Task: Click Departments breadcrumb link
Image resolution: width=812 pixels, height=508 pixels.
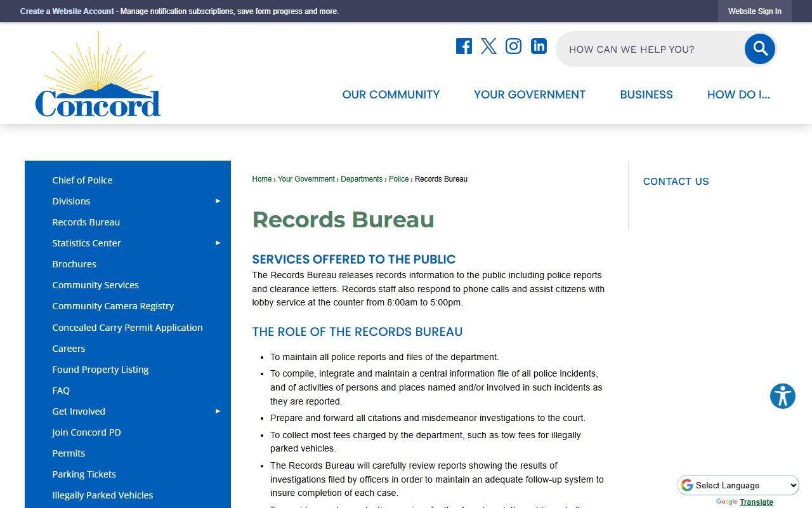Action: tap(362, 179)
